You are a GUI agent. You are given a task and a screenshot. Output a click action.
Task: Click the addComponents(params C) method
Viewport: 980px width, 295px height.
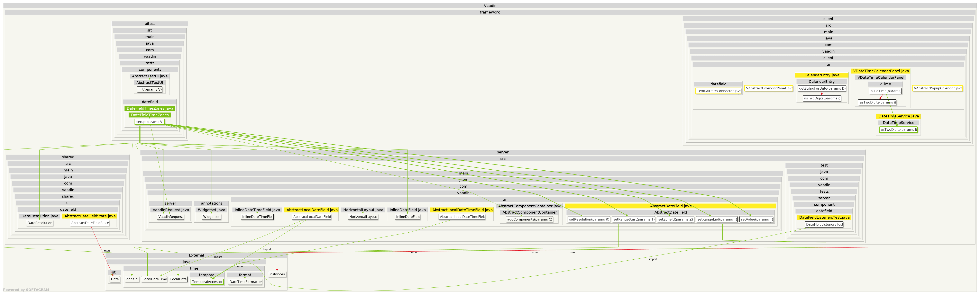(529, 219)
